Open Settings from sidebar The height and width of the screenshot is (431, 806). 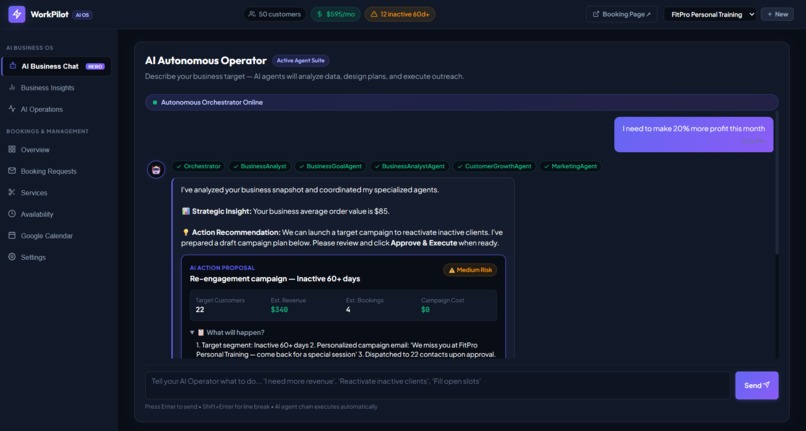pos(56,257)
